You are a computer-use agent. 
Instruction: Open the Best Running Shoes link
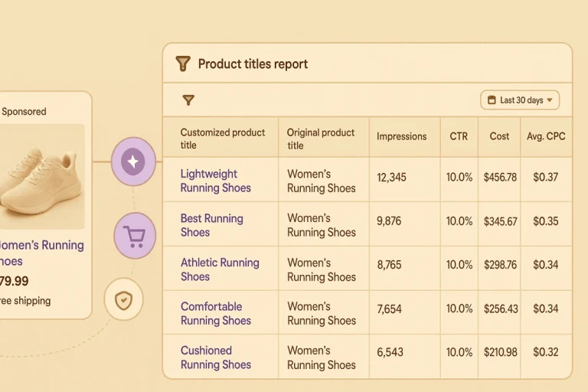pyautogui.click(x=212, y=225)
